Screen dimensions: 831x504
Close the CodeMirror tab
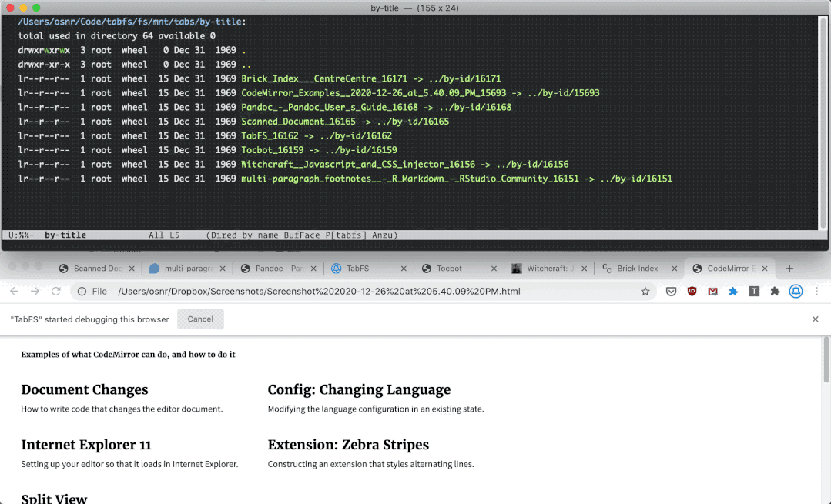click(x=765, y=269)
